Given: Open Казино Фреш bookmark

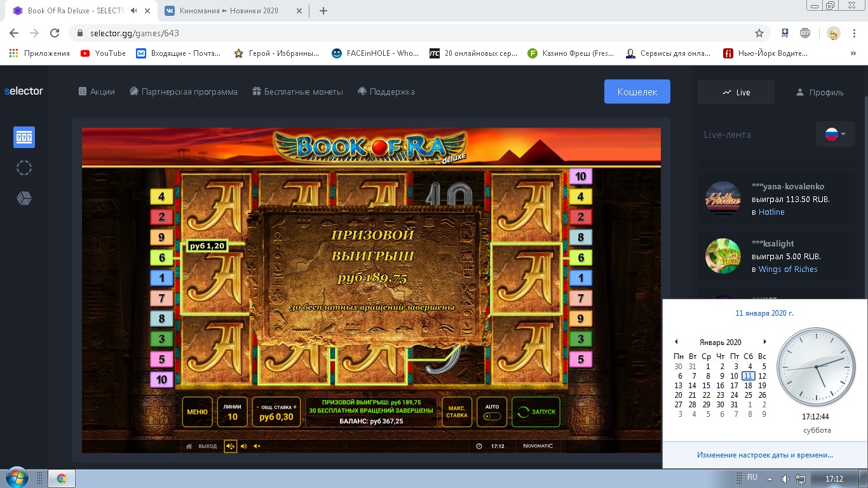Looking at the screenshot, I should click(571, 53).
